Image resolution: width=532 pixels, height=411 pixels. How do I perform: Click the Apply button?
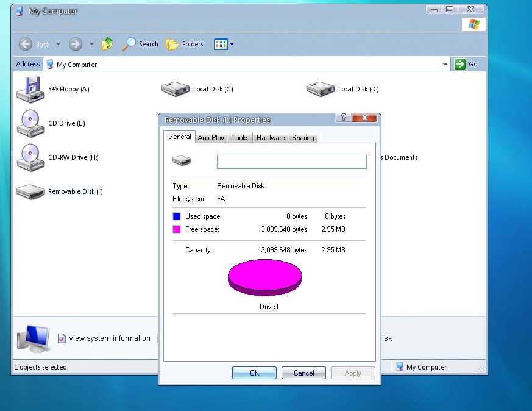click(353, 373)
